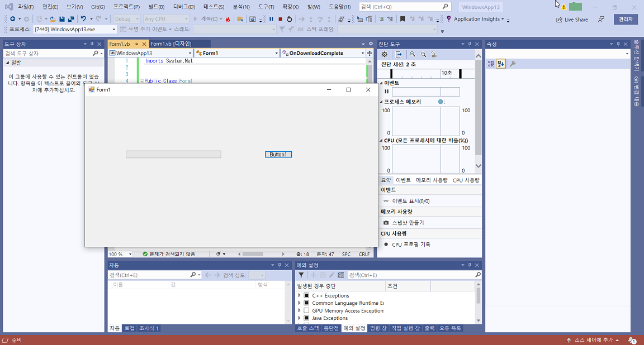This screenshot has width=644, height=345.
Task: Click the Visual Studio logo icon
Action: click(x=8, y=7)
